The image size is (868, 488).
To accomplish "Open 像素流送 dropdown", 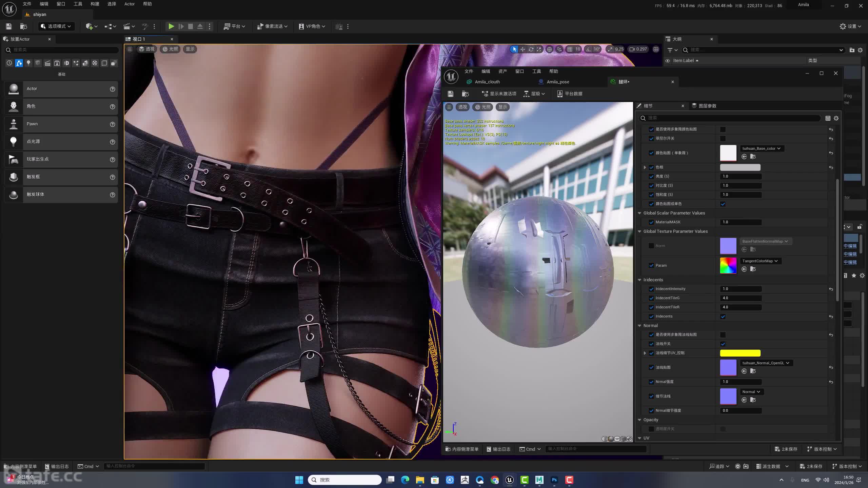I will [x=272, y=26].
